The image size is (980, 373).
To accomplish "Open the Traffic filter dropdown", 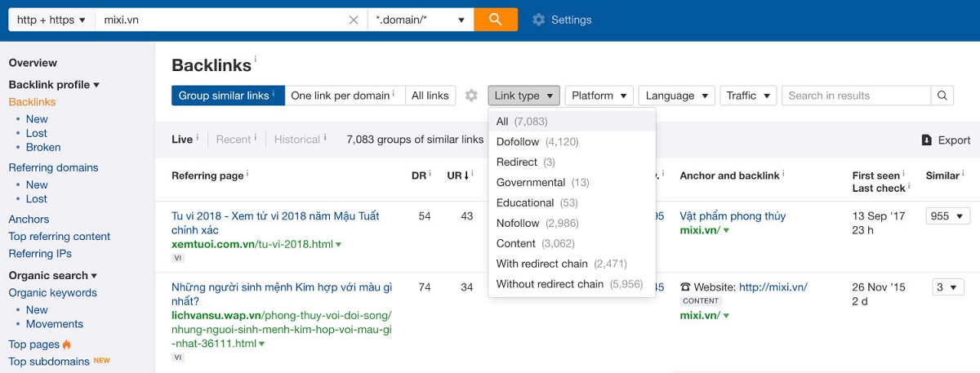I will 748,95.
